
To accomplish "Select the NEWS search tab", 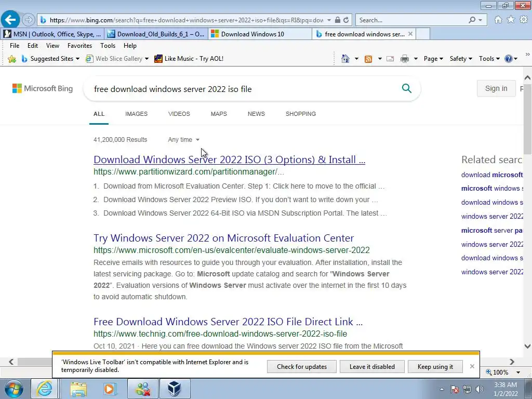I will [x=256, y=114].
